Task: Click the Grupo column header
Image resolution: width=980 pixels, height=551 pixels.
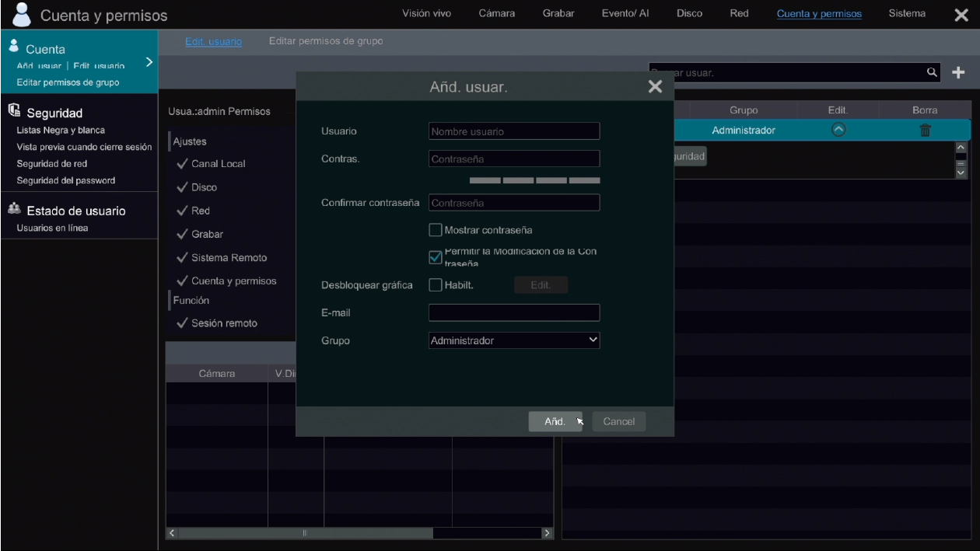Action: [744, 110]
